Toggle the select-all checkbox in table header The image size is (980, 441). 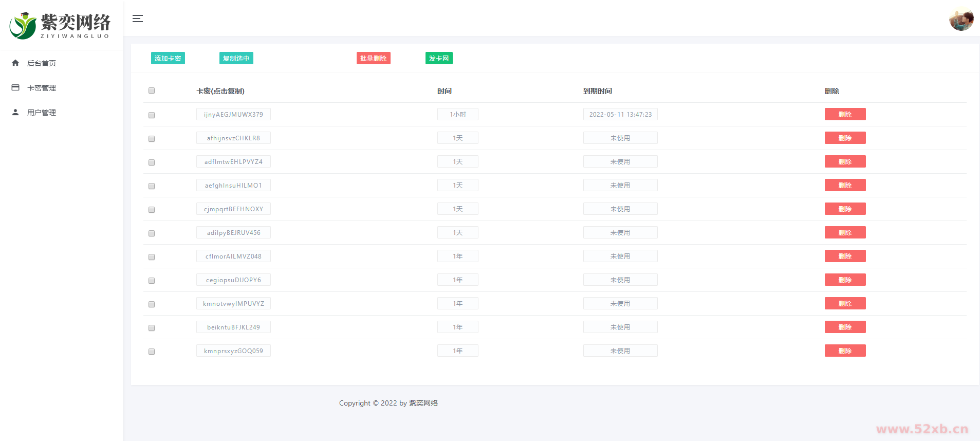[x=152, y=90]
